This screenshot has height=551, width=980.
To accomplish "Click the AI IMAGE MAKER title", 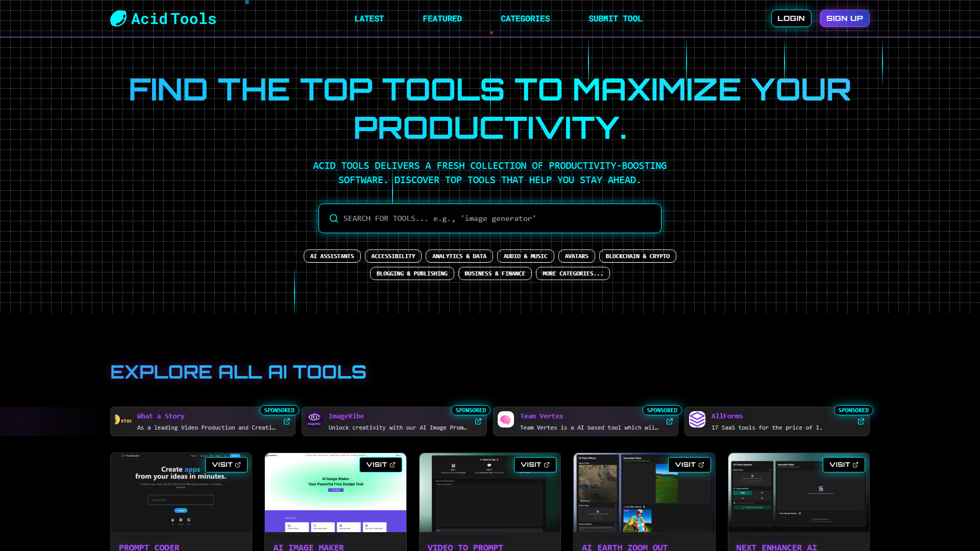I will point(308,547).
